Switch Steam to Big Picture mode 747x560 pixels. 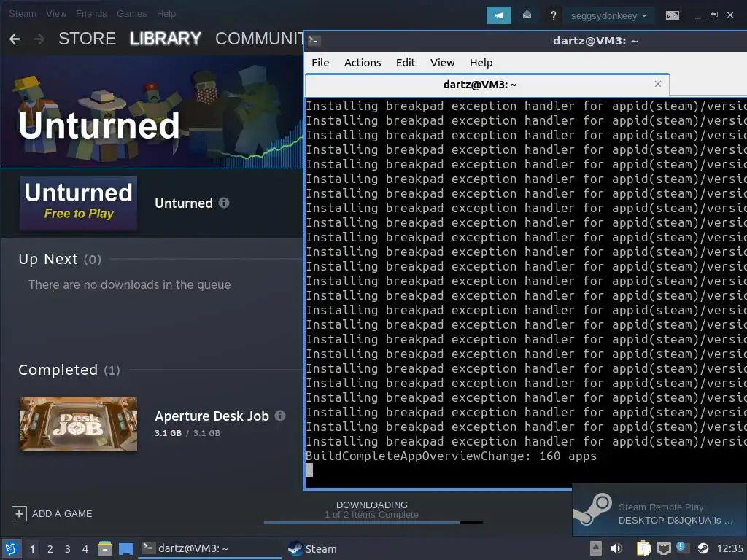tap(672, 16)
